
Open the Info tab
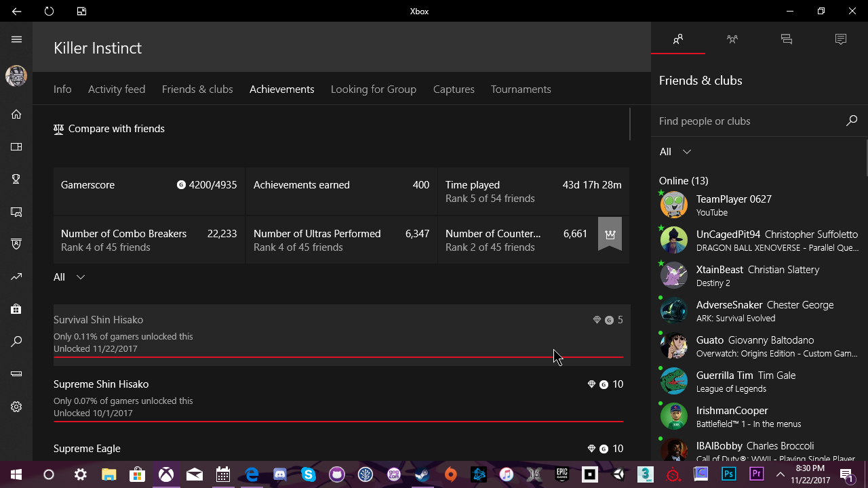click(62, 89)
